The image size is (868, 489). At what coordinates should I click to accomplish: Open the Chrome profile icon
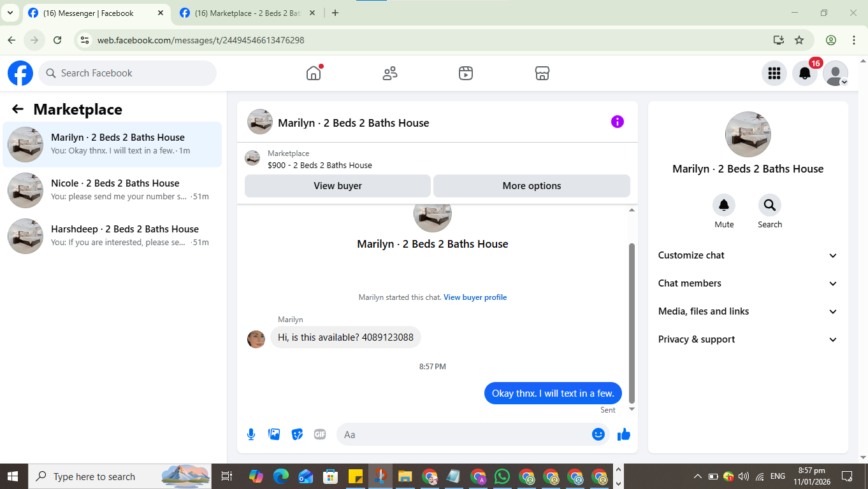coord(831,40)
